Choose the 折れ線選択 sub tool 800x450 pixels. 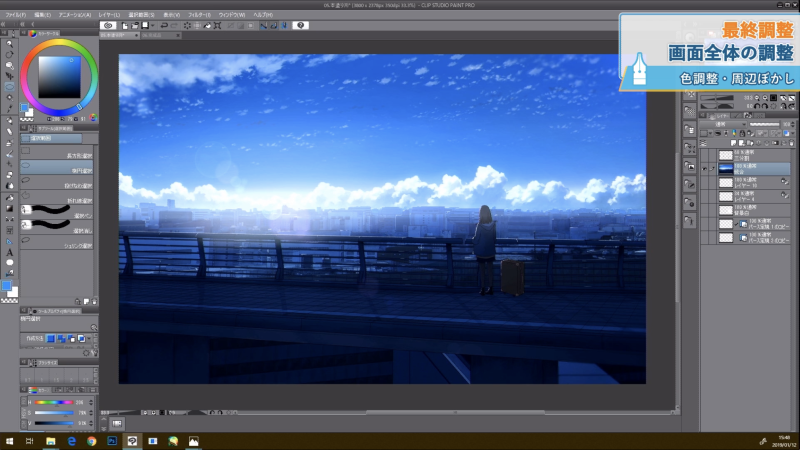pos(57,196)
